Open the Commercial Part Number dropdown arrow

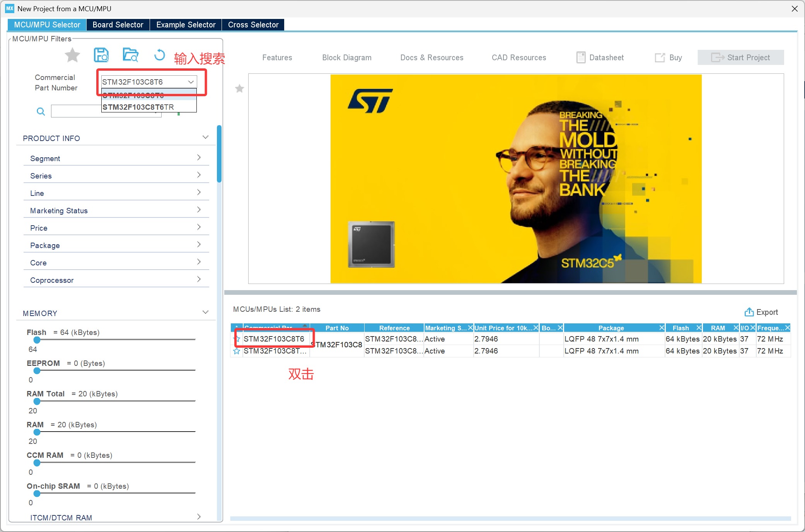pyautogui.click(x=191, y=82)
